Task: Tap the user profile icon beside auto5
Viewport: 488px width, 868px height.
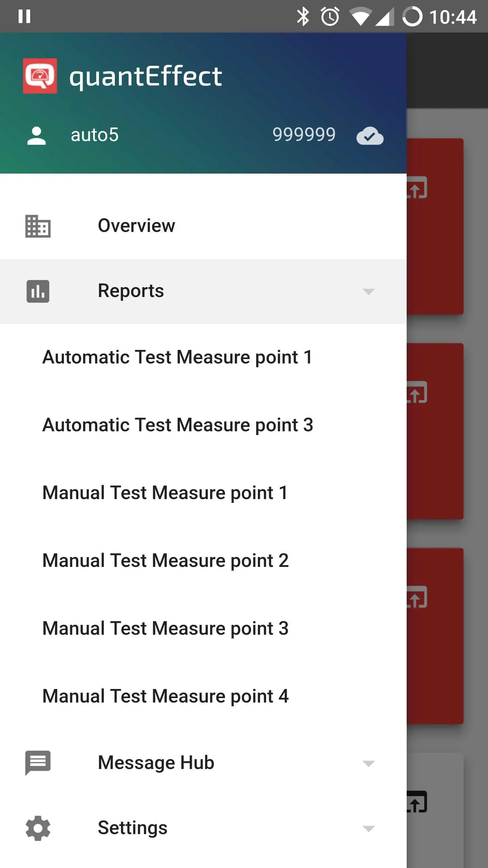Action: [37, 136]
